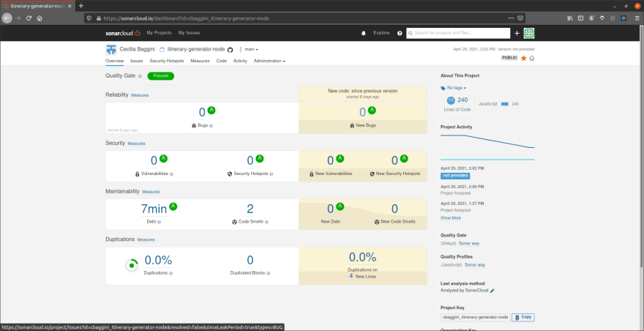This screenshot has width=644, height=331.
Task: Click the home icon beside the PUBLIC badge
Action: tap(531, 58)
